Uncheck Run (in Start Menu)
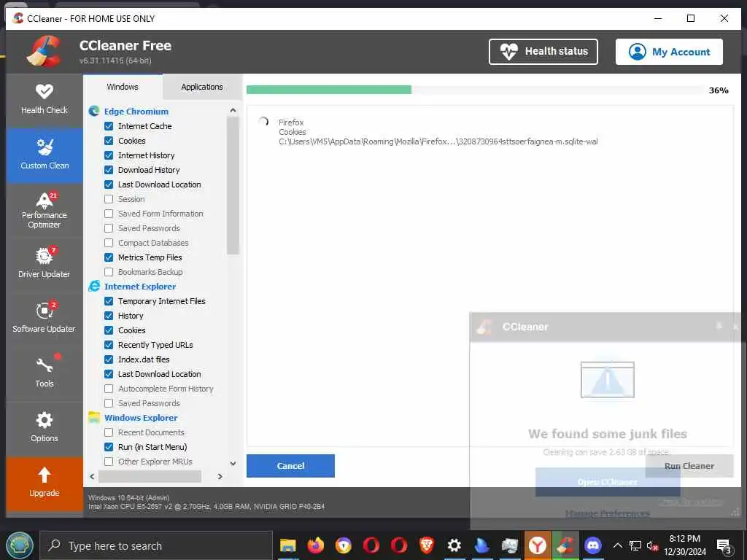Image resolution: width=747 pixels, height=560 pixels. pyautogui.click(x=109, y=447)
